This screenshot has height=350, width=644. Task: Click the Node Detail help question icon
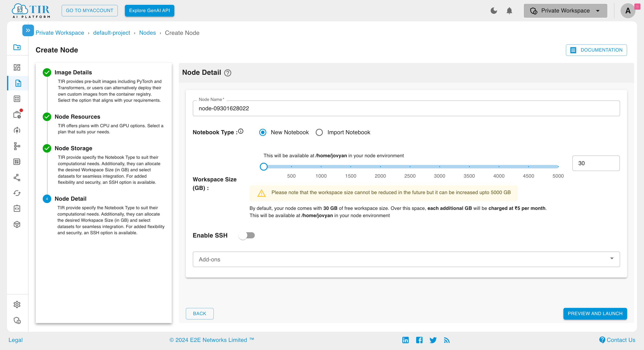pos(228,73)
